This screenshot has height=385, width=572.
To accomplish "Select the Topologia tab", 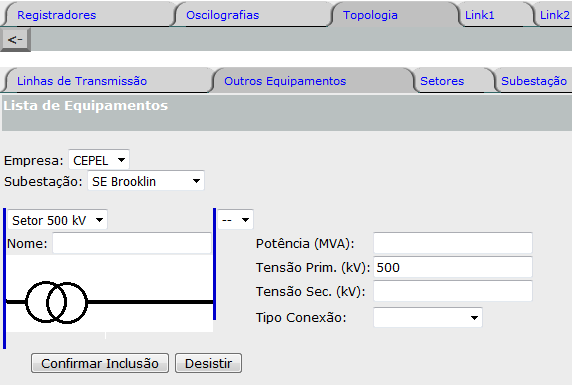I will pos(370,15).
